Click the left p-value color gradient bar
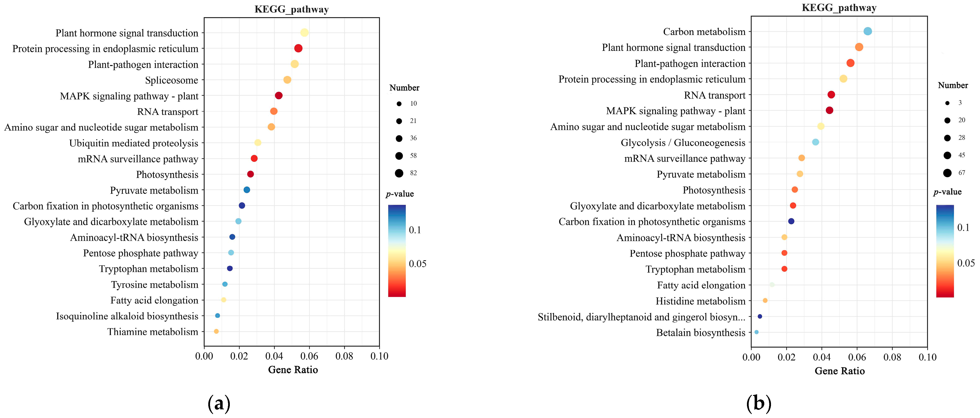980x418 pixels. [x=397, y=251]
